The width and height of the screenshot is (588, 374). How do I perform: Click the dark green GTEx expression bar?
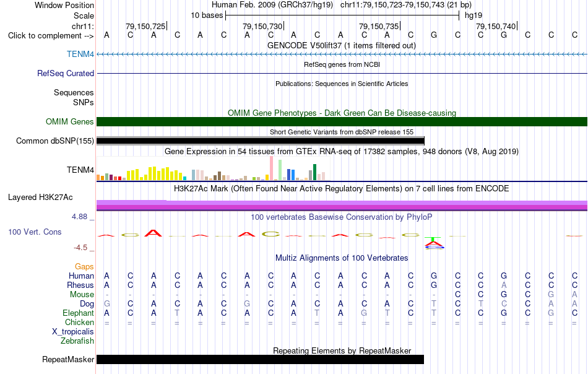pyautogui.click(x=314, y=172)
